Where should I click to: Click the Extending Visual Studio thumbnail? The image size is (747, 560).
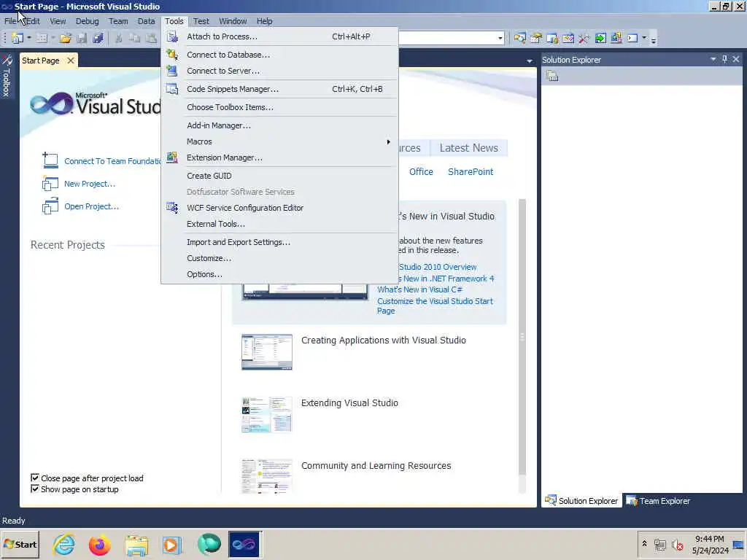tap(267, 415)
